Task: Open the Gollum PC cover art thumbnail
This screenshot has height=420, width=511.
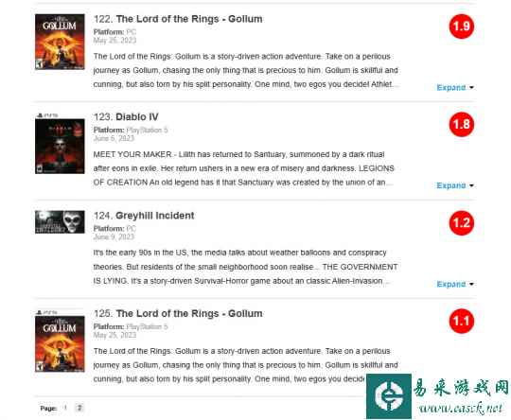Action: click(x=60, y=42)
